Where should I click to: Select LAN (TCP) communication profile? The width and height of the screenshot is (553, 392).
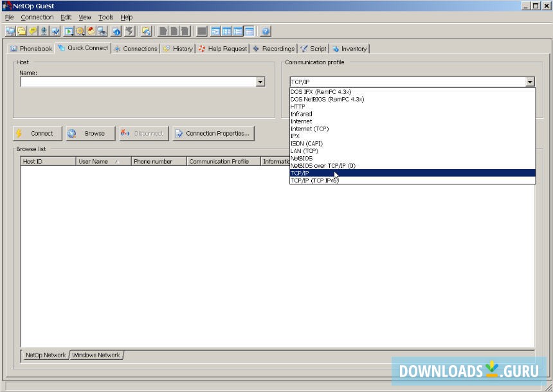pos(412,151)
